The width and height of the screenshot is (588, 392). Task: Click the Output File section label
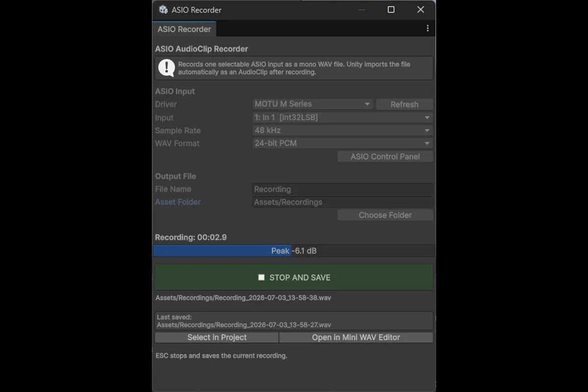[x=175, y=176]
